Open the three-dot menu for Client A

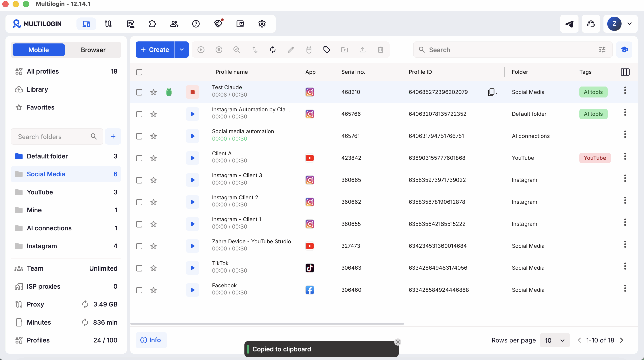(625, 156)
